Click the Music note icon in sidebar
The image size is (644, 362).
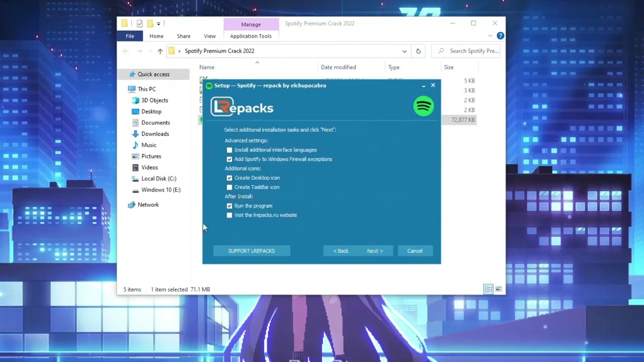tap(135, 145)
